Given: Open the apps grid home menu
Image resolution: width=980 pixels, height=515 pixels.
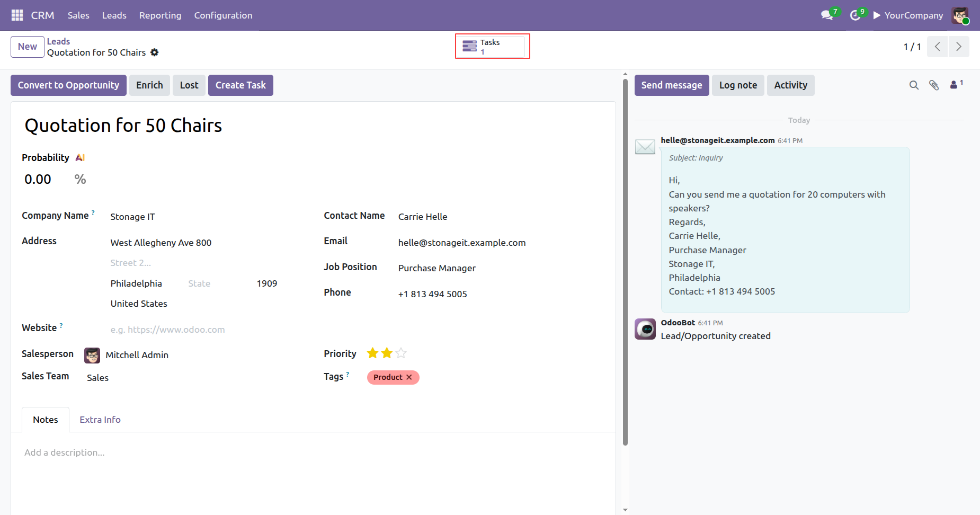Looking at the screenshot, I should click(17, 15).
